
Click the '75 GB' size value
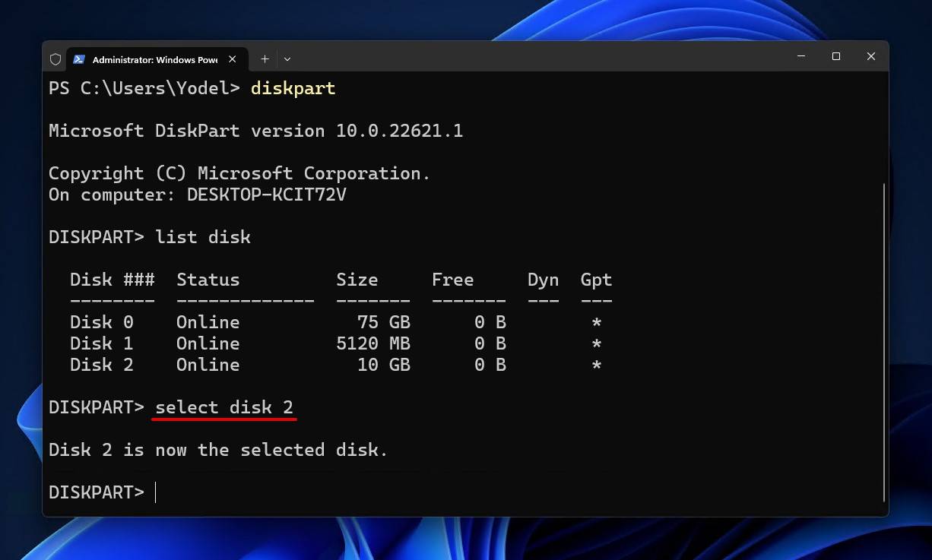(384, 322)
